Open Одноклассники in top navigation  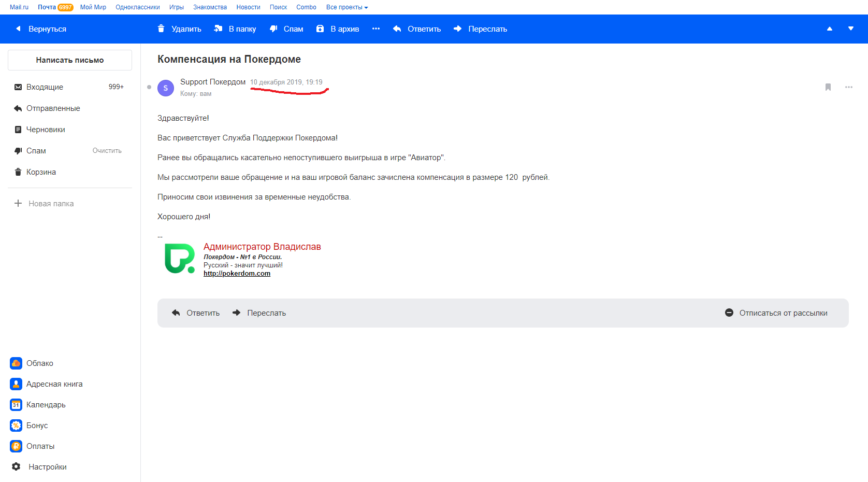(x=138, y=7)
